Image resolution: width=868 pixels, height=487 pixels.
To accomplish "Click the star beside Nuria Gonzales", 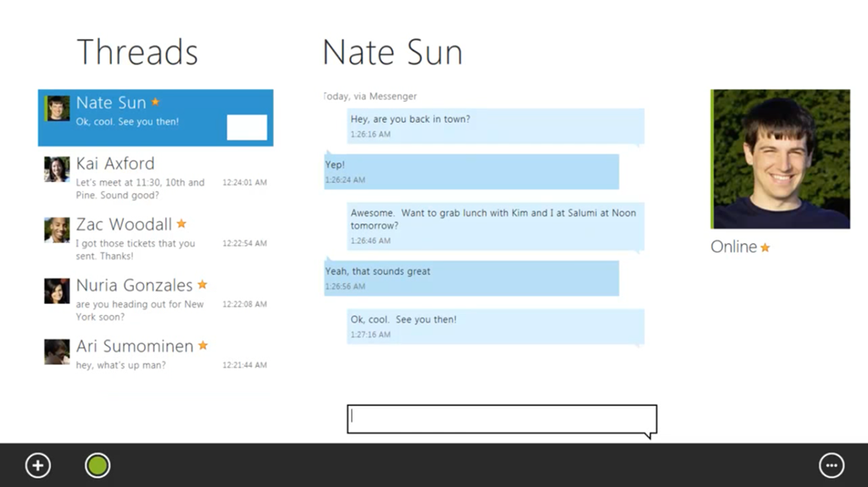I will click(203, 285).
